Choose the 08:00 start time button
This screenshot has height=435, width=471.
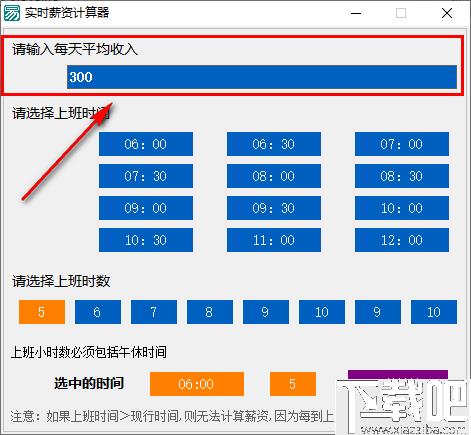tap(274, 176)
